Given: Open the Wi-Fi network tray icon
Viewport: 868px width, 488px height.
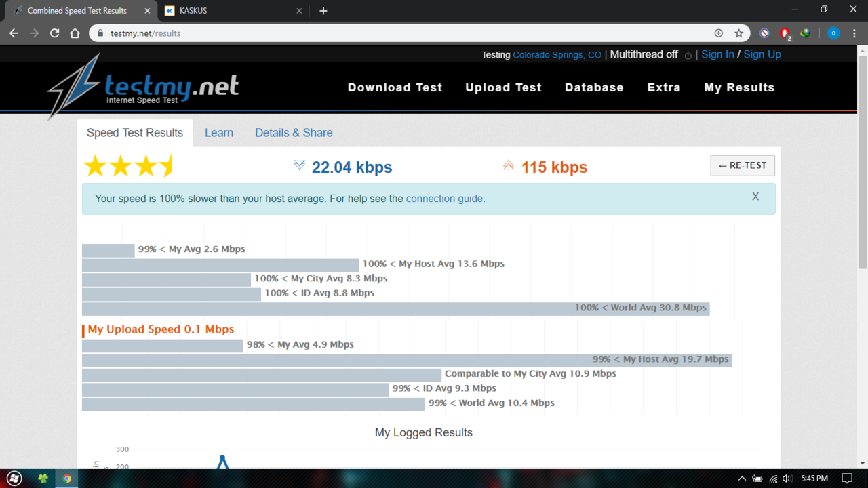Looking at the screenshot, I should (x=773, y=479).
